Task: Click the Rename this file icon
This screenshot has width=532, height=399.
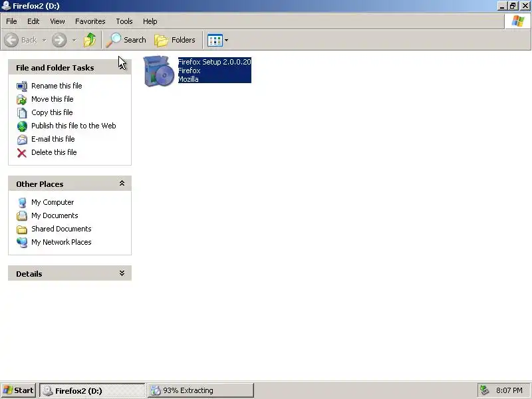Action: pos(22,86)
